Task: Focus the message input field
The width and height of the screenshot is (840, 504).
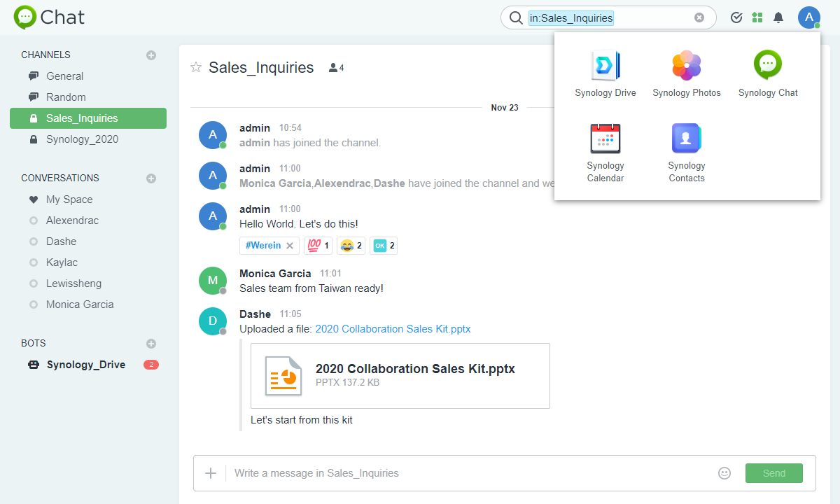Action: (469, 473)
